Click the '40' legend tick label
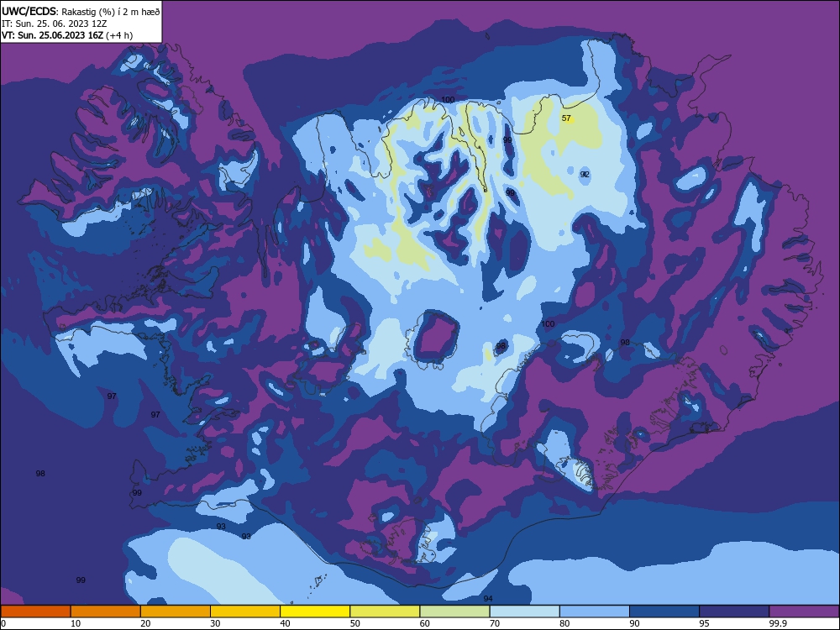840x630 pixels. (285, 623)
